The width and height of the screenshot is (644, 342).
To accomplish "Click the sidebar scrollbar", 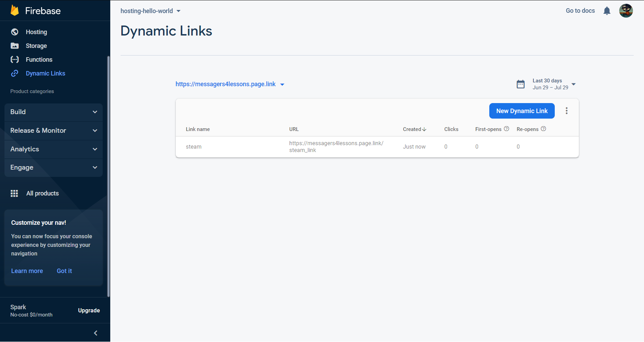I will coord(109,176).
